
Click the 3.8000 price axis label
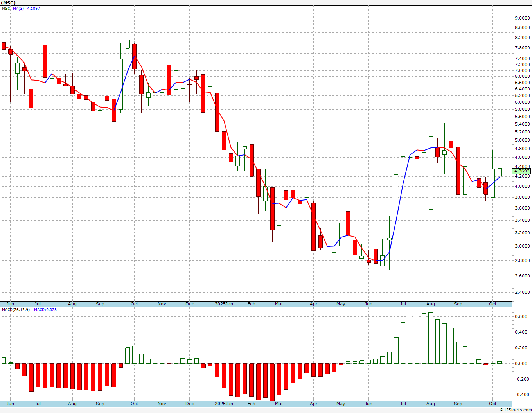coord(523,197)
